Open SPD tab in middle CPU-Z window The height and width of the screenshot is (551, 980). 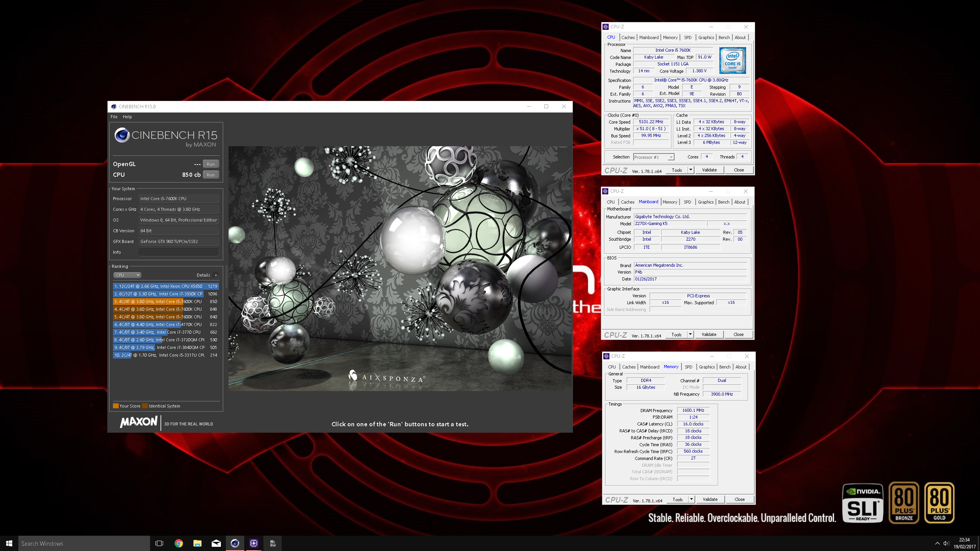point(688,202)
